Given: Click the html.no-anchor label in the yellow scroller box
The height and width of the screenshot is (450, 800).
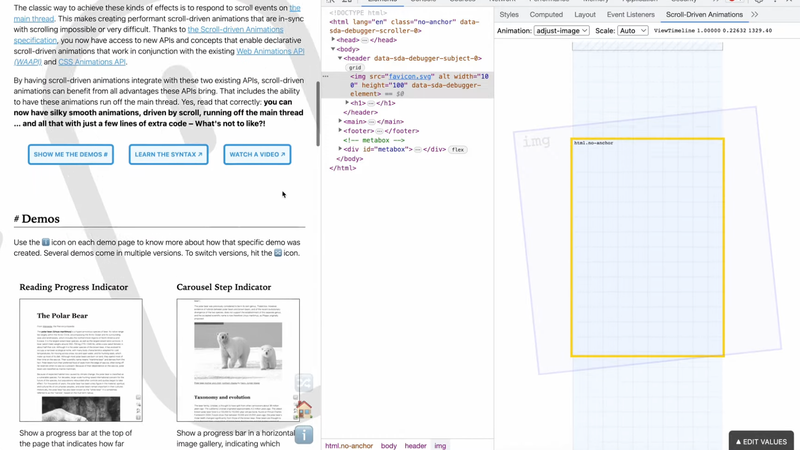Looking at the screenshot, I should 593,143.
